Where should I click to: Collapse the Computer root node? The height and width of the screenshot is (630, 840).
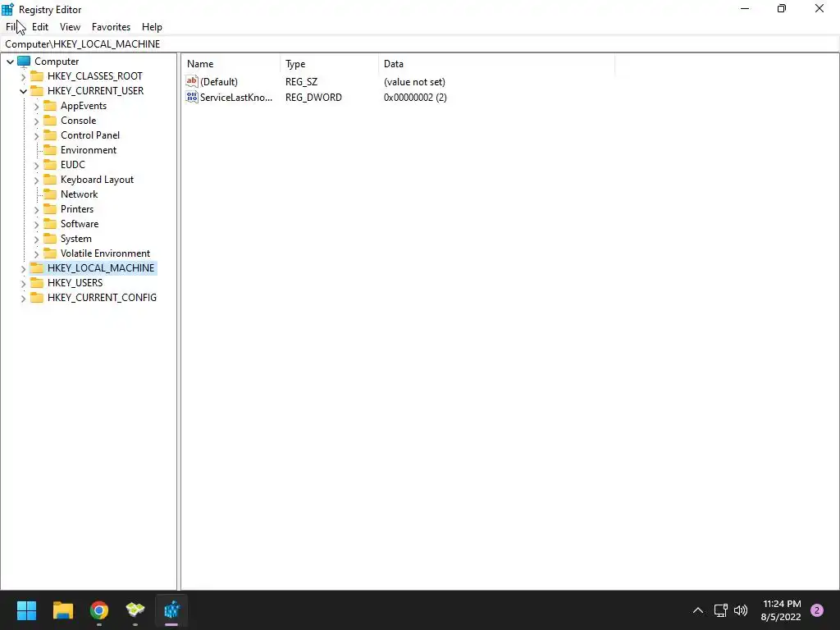(10, 62)
